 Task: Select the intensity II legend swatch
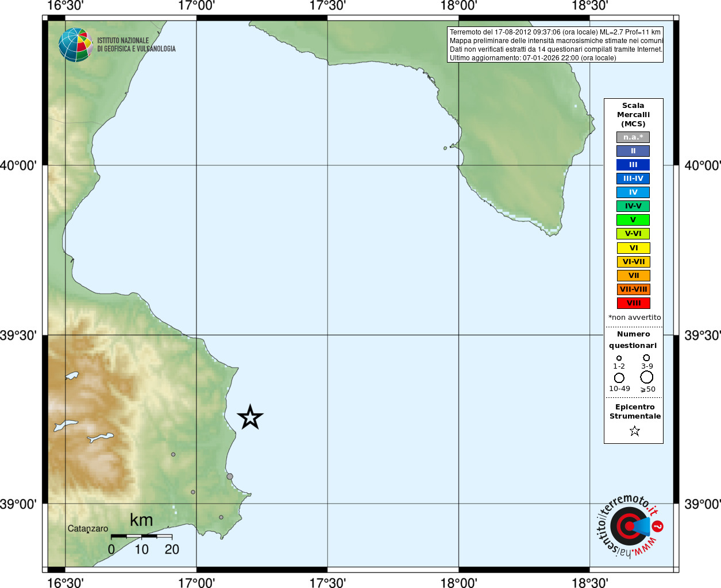[x=633, y=151]
